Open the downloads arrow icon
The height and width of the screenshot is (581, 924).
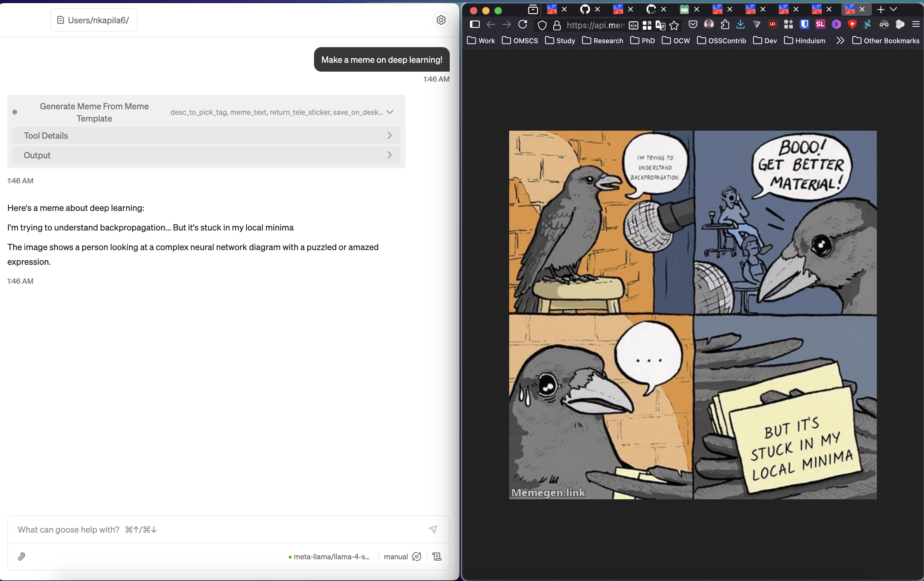click(x=740, y=25)
